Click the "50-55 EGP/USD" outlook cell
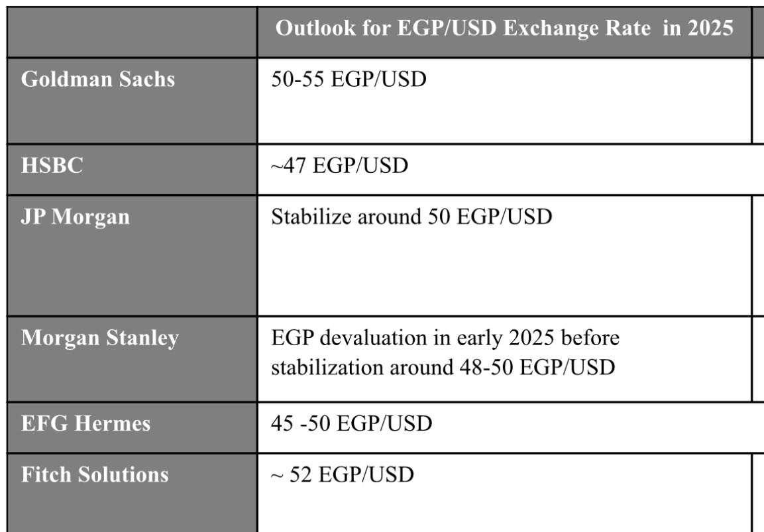Viewport: 764px width, 532px height. pyautogui.click(x=349, y=80)
